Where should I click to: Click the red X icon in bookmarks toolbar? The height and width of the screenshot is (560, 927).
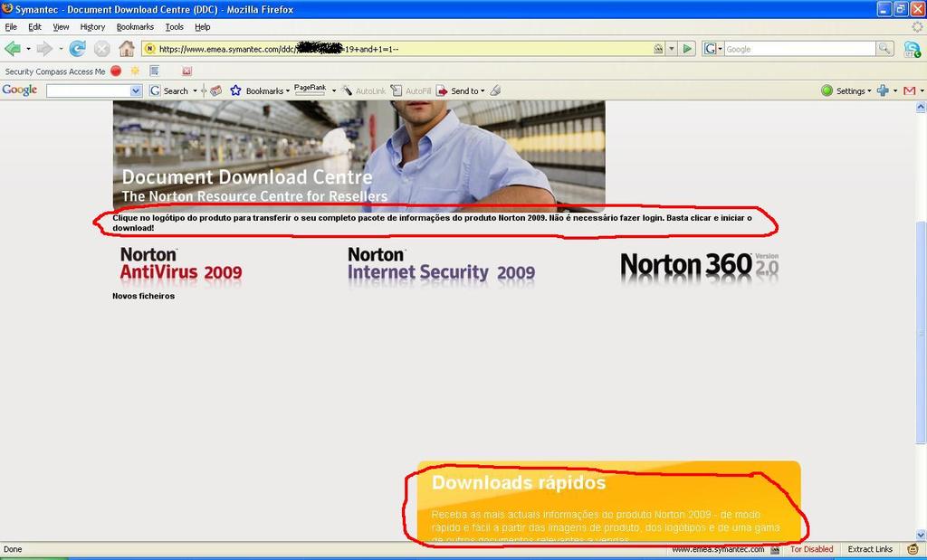[186, 71]
